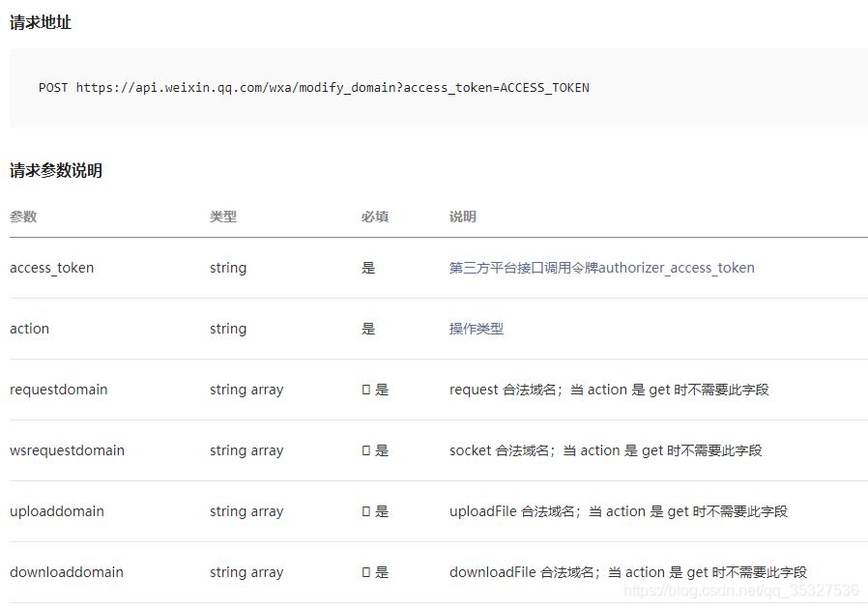Viewport: 868px width, 608px height.
Task: Click the 类型 column header
Action: (223, 217)
